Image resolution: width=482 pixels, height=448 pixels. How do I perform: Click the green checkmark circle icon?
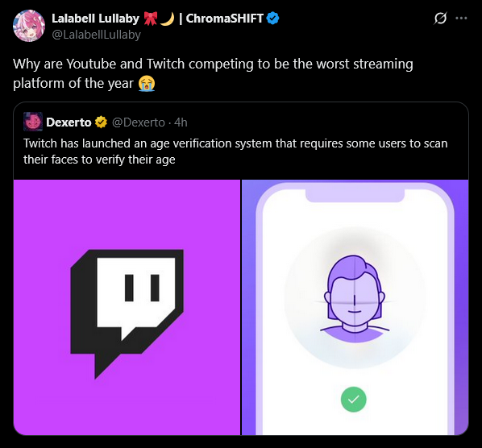pyautogui.click(x=354, y=399)
